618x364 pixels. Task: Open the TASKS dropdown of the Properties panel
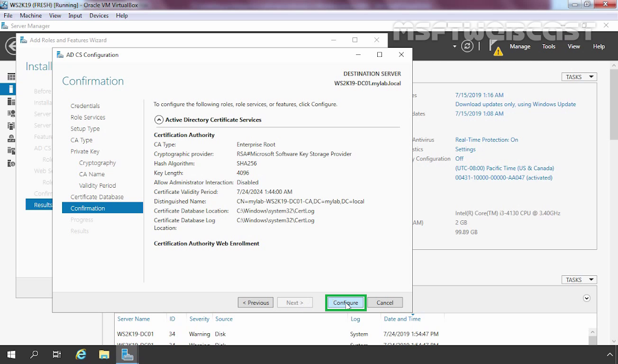[x=579, y=77]
